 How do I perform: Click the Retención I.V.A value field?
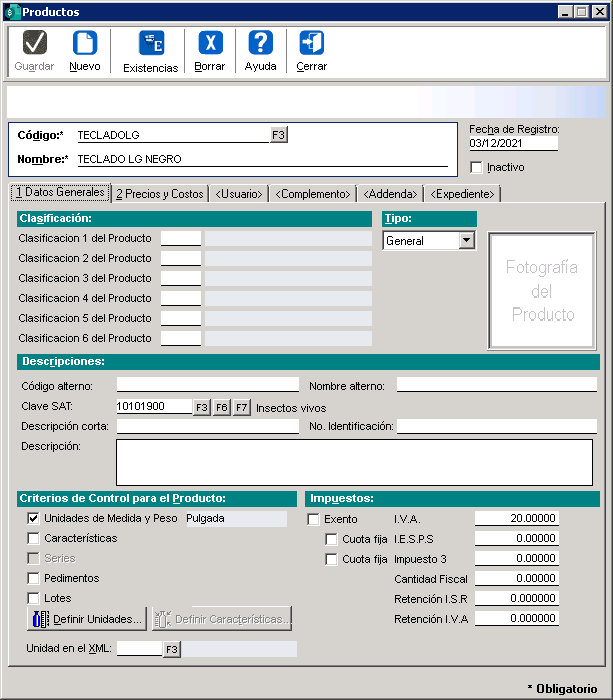click(517, 618)
